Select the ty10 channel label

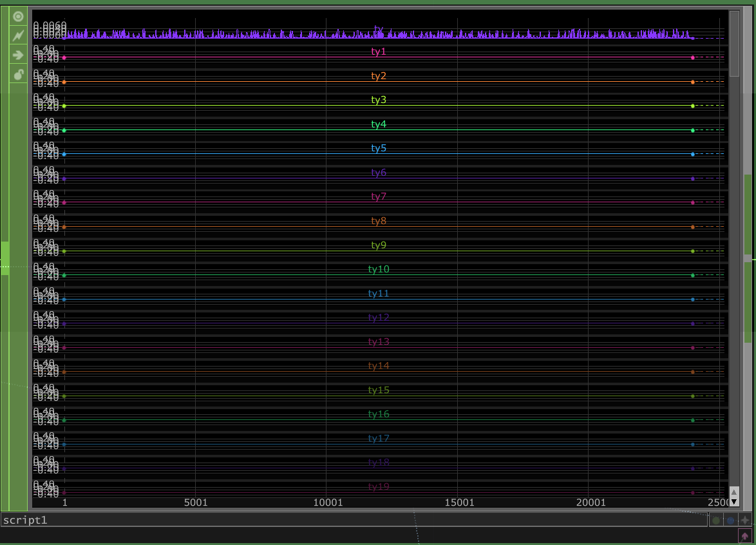pyautogui.click(x=379, y=269)
